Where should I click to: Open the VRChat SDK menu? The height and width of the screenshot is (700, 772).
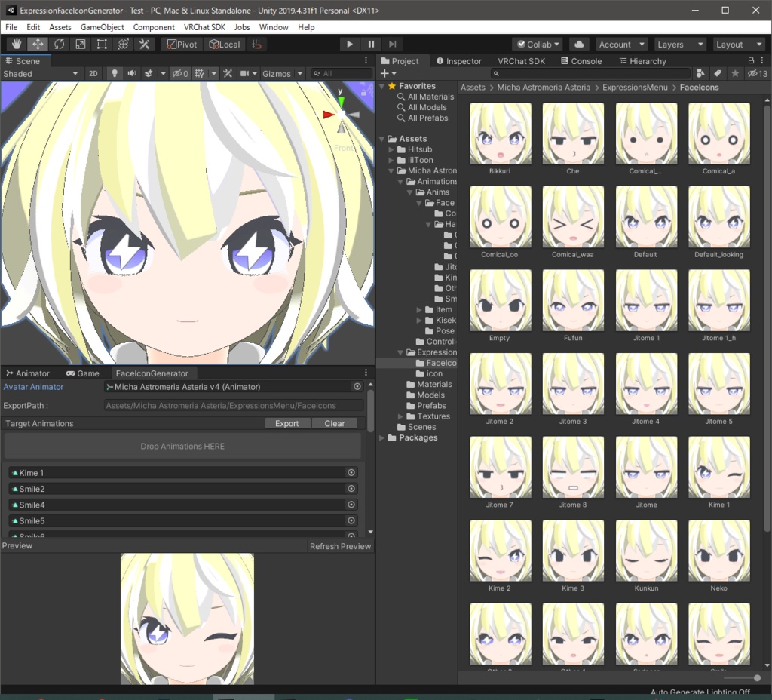pos(204,27)
